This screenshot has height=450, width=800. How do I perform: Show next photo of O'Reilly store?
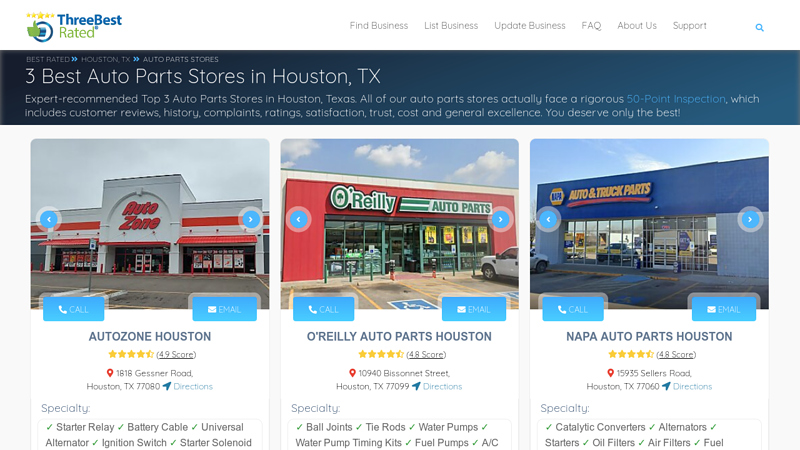pos(501,219)
